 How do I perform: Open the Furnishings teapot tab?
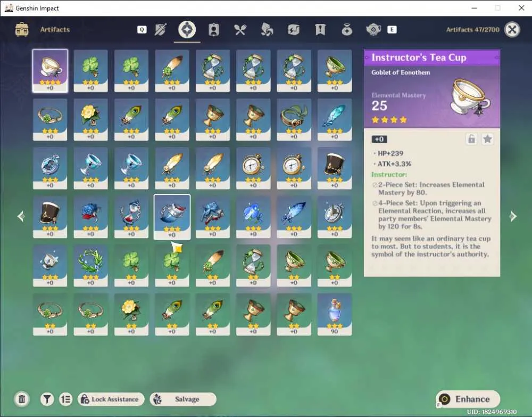[373, 29]
